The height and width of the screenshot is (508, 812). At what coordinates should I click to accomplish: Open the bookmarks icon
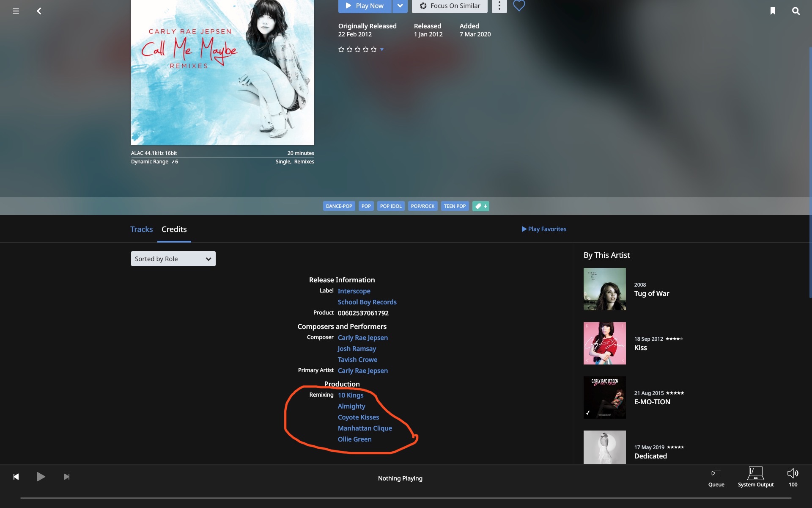click(x=773, y=11)
